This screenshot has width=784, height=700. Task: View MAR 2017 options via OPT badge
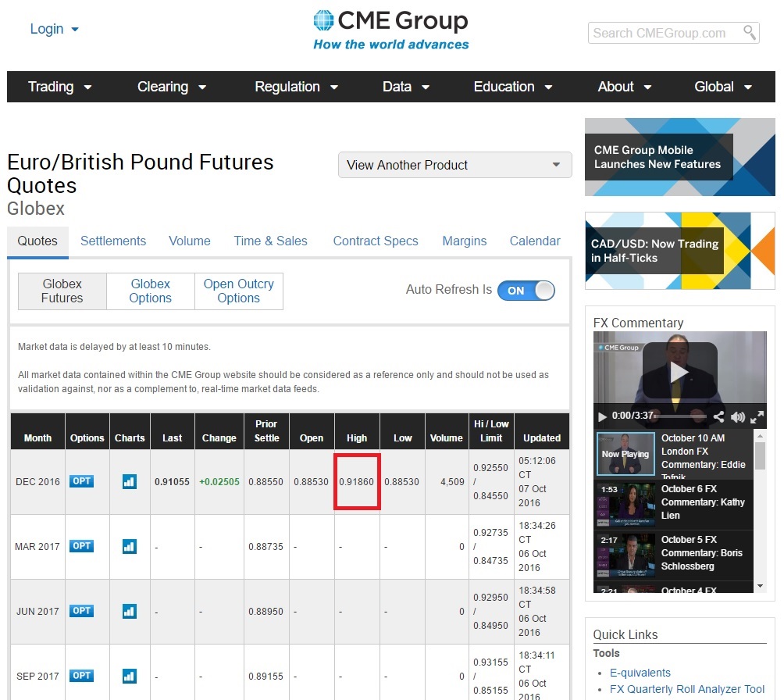pyautogui.click(x=81, y=546)
